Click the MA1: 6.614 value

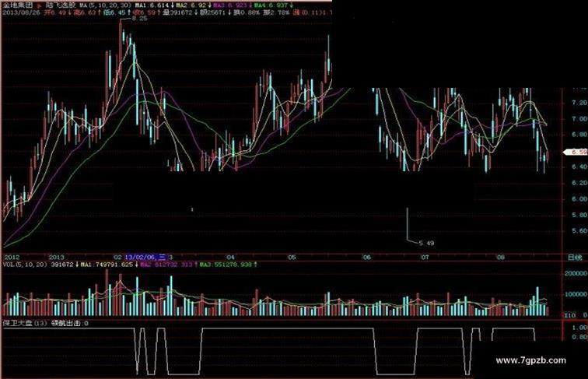[x=152, y=5]
